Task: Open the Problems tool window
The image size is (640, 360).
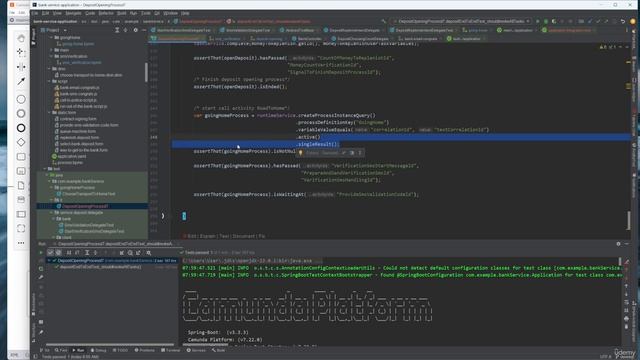Action: pos(144,350)
